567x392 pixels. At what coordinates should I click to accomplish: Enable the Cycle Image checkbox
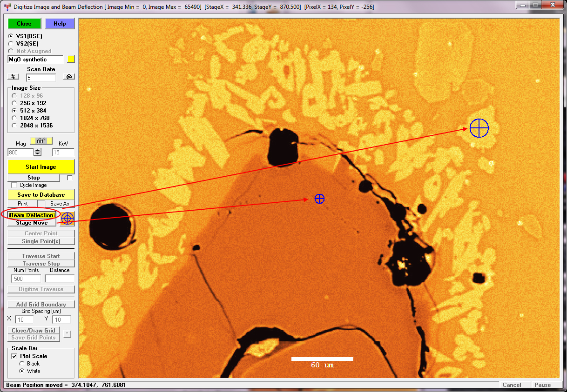click(x=14, y=185)
